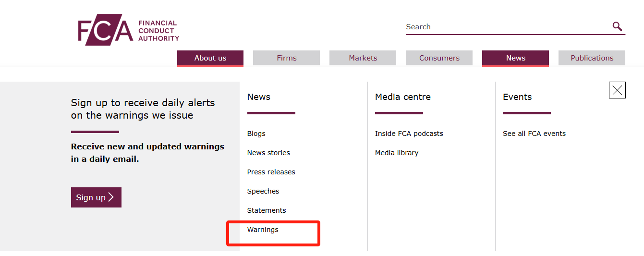644x256 pixels.
Task: Open the Publications menu
Action: 592,58
